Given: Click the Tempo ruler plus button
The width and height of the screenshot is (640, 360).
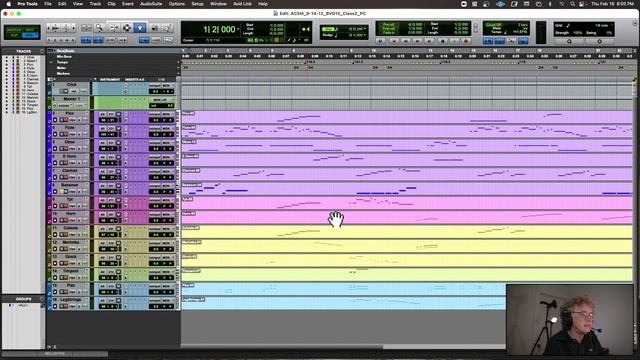Looking at the screenshot, I should coord(178,62).
